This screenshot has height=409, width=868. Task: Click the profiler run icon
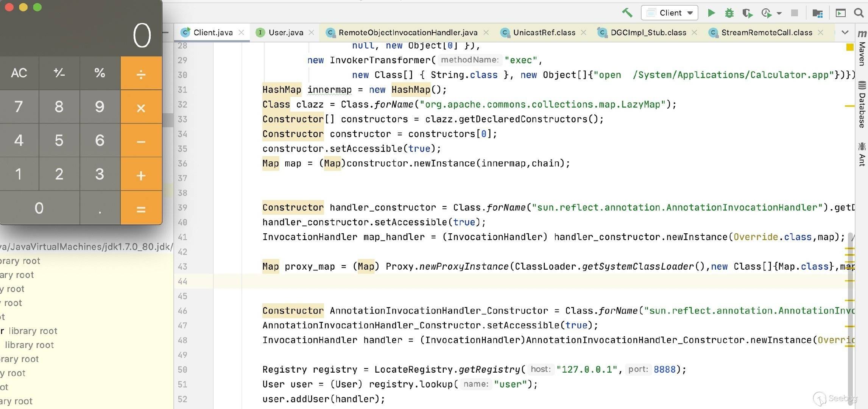click(766, 13)
